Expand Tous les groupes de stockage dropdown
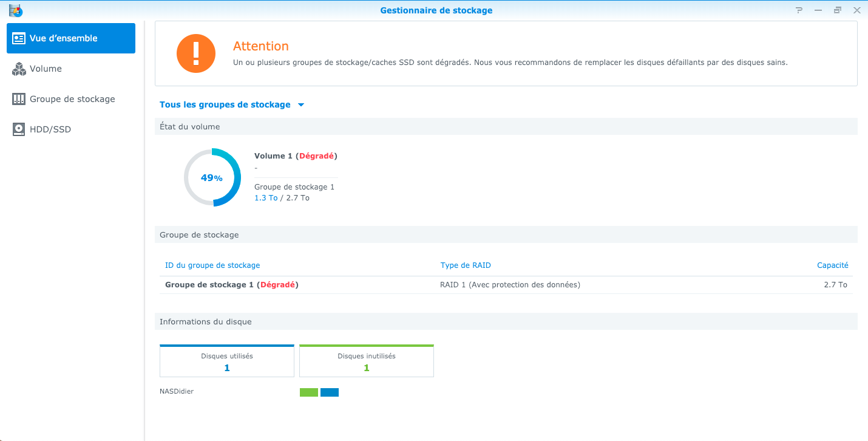This screenshot has height=441, width=868. (232, 104)
